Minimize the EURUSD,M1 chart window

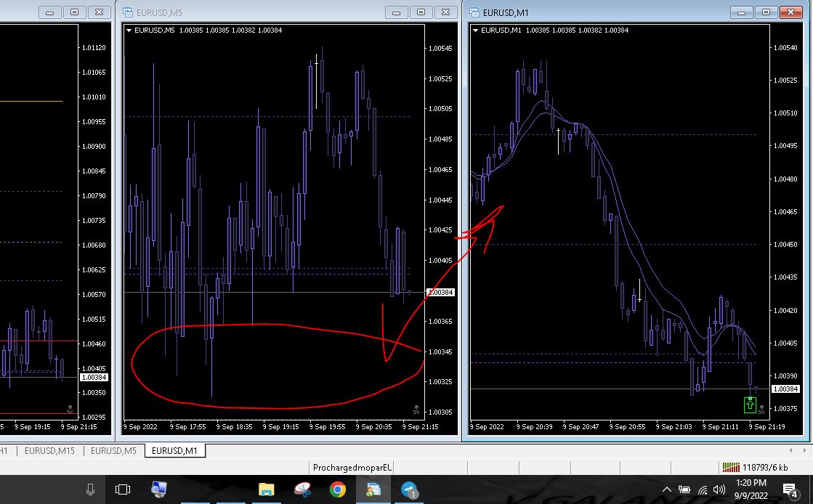tap(742, 12)
